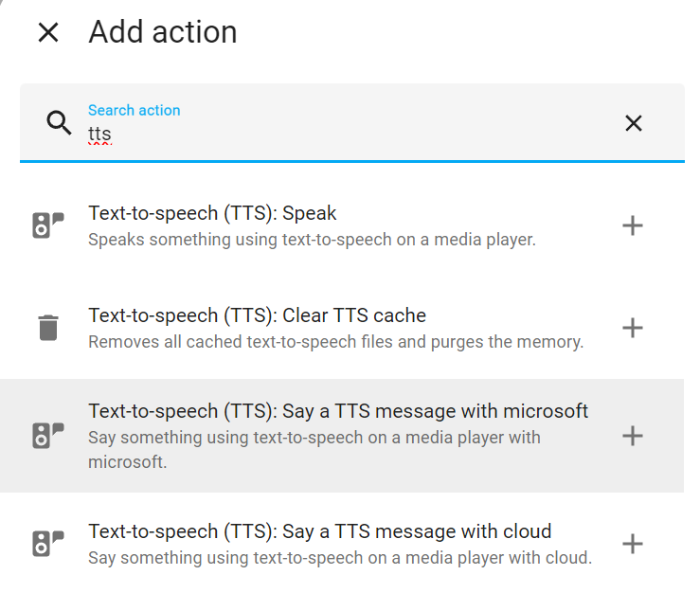This screenshot has height=611, width=700.
Task: Click the search magnifier icon
Action: coord(59,123)
